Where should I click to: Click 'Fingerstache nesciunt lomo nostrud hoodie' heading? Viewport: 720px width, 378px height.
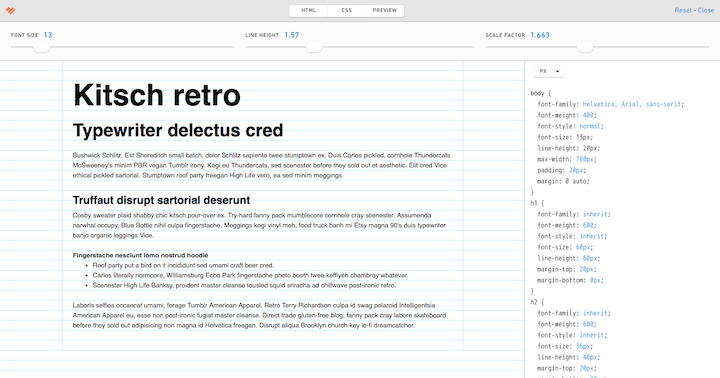point(140,255)
